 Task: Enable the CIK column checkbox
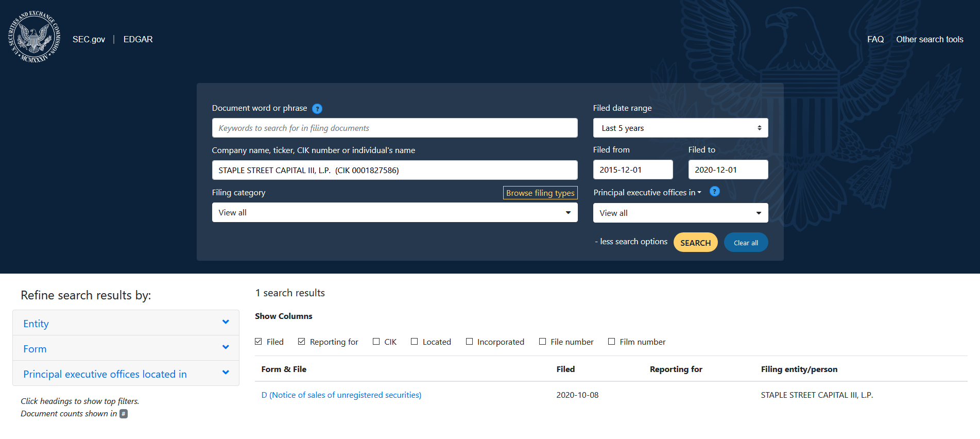click(376, 342)
